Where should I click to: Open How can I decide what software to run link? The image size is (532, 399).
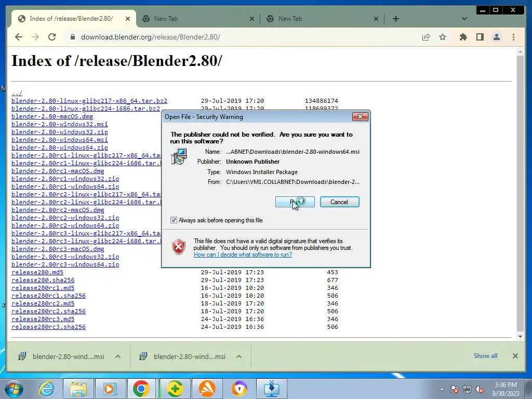243,255
